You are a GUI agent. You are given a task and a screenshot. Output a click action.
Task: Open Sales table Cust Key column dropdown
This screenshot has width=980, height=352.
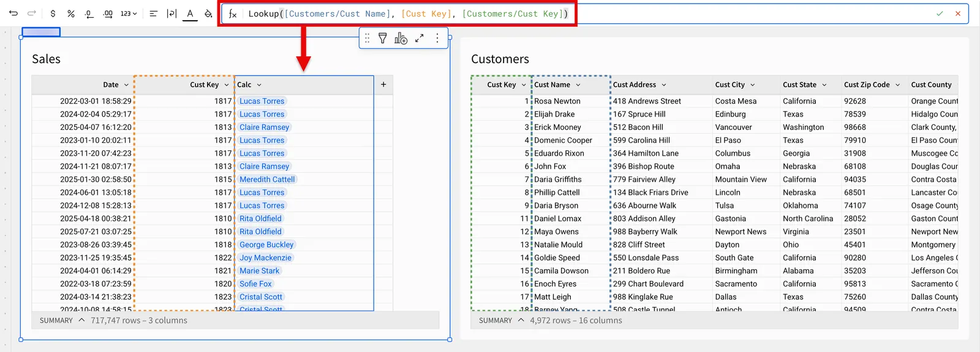226,85
